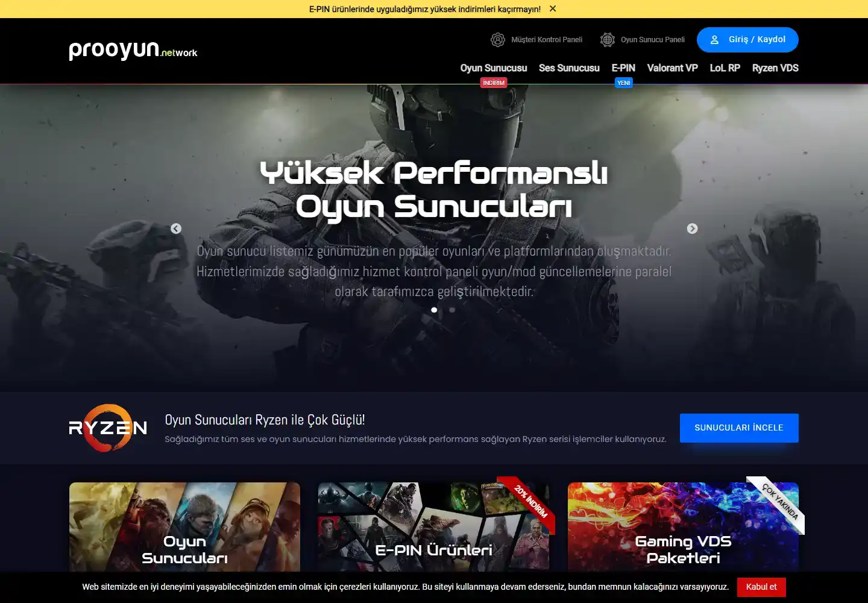The width and height of the screenshot is (868, 603).
Task: Show previous slide with left arrow
Action: tap(176, 229)
